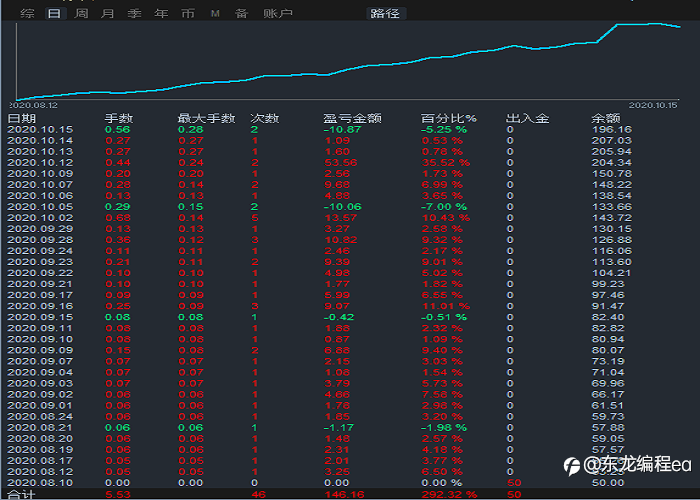
Task: Click the 百分比% column header
Action: (449, 119)
